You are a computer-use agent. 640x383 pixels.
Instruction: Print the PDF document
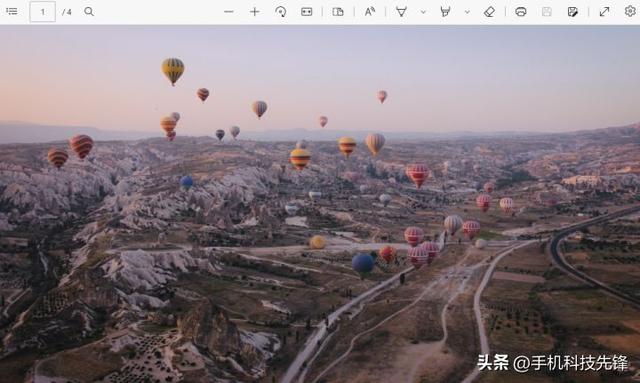tap(521, 11)
